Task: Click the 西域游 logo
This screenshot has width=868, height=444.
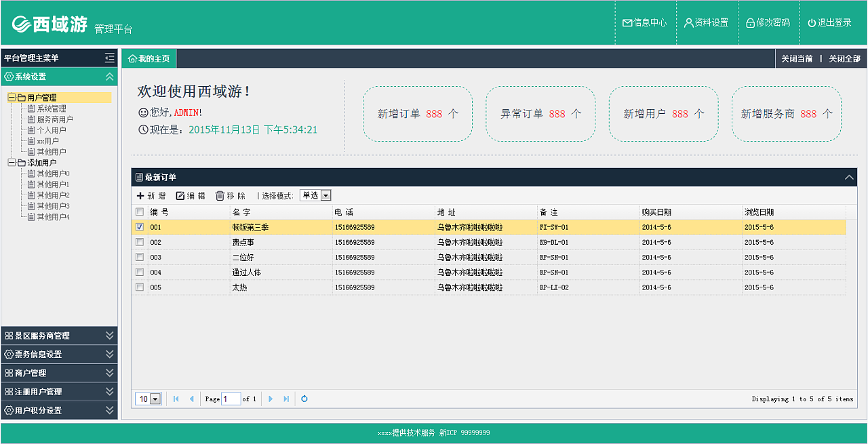Action: coord(50,24)
